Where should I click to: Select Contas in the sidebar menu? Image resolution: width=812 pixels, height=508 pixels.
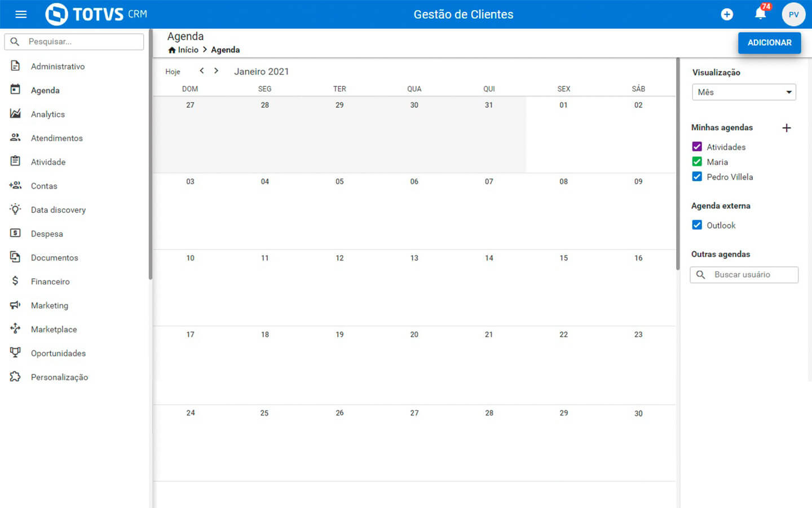[x=44, y=186]
